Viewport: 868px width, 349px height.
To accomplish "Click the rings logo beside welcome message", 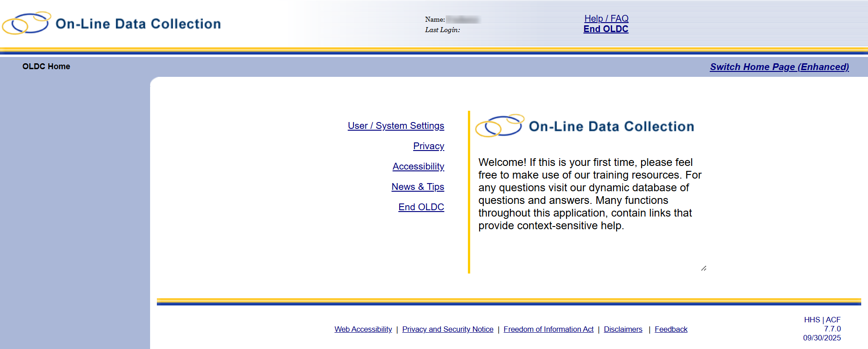I will 499,126.
